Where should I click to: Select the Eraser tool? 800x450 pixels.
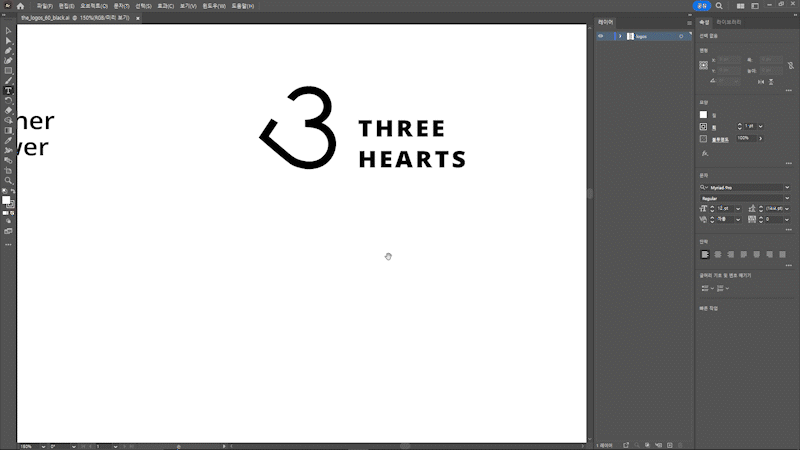click(x=8, y=111)
